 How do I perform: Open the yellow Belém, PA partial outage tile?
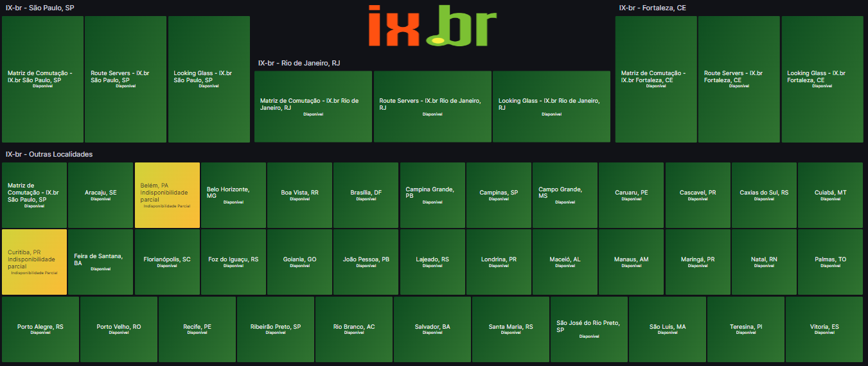click(167, 195)
